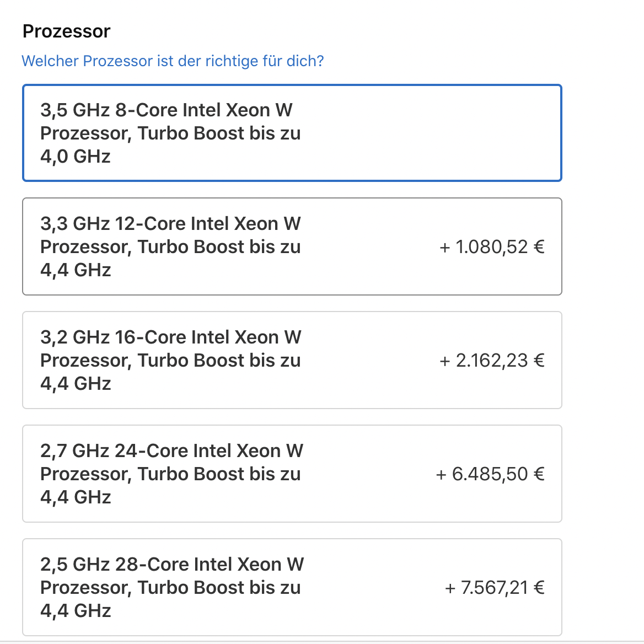This screenshot has width=644, height=644.
Task: Click the + 6.485,50 € price label
Action: point(490,474)
